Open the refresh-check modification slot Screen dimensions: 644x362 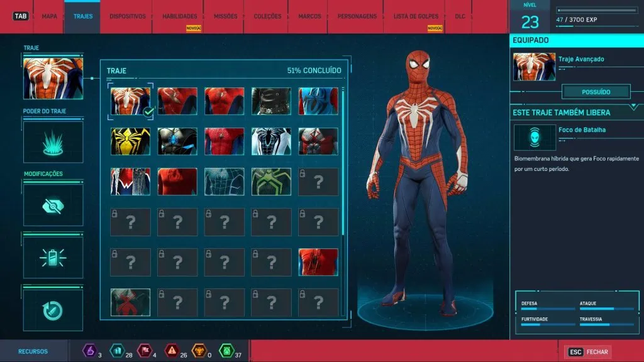[53, 310]
